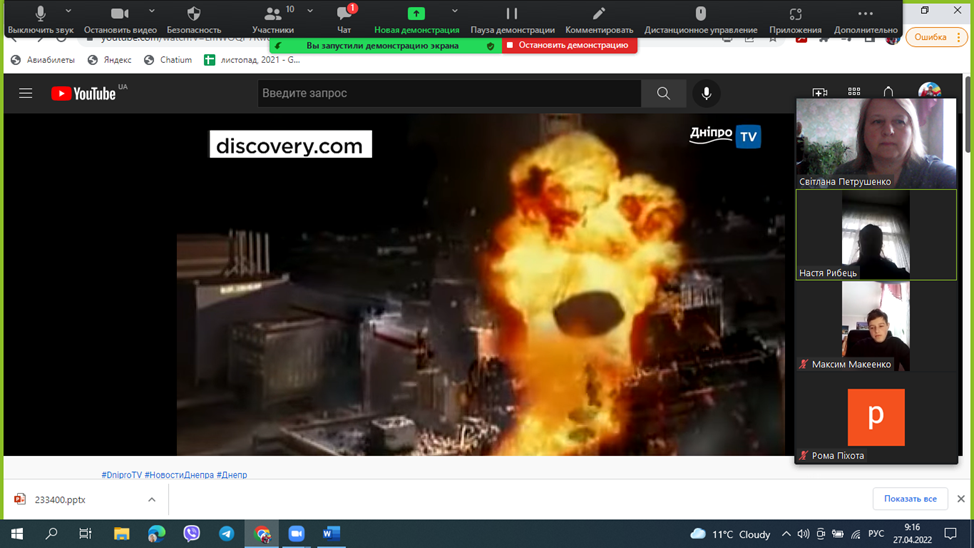974x548 pixels.
Task: Open the #НовостиДнепра hashtag link
Action: [179, 475]
